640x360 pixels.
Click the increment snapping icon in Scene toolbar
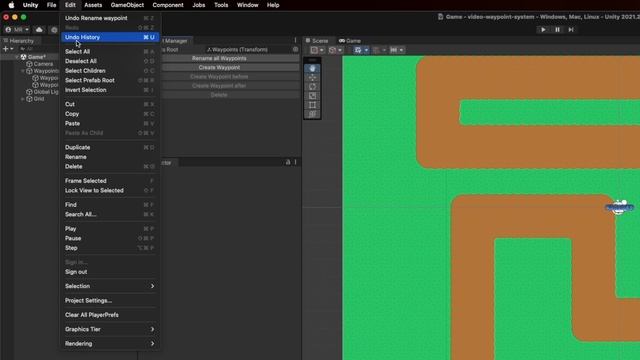click(393, 50)
